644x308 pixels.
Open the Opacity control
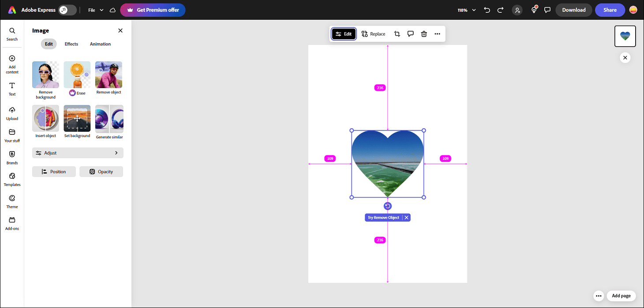click(x=101, y=171)
